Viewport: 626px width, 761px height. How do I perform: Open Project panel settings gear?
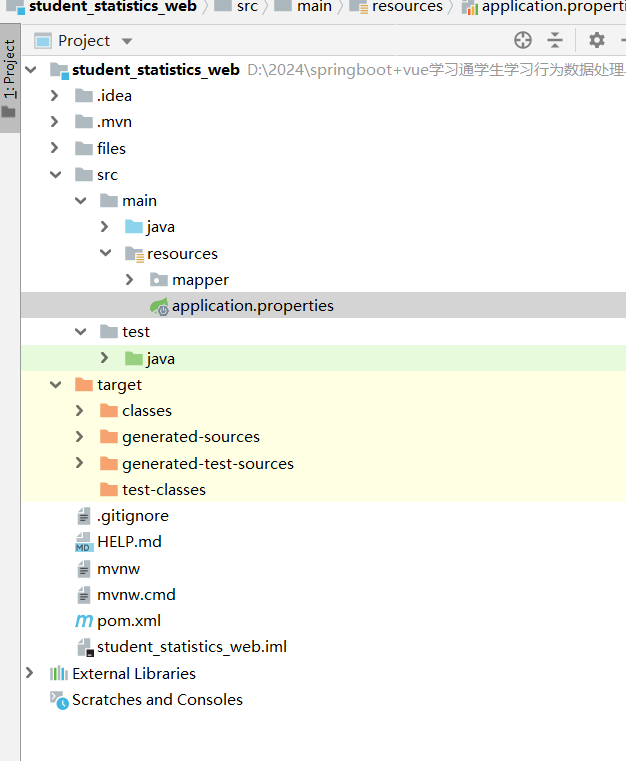tap(597, 40)
